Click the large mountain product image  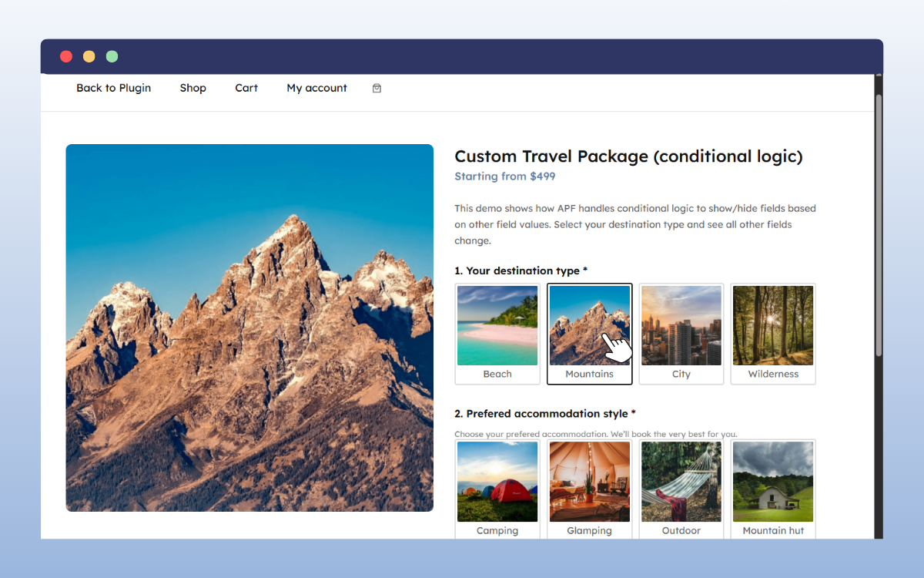[x=249, y=328]
